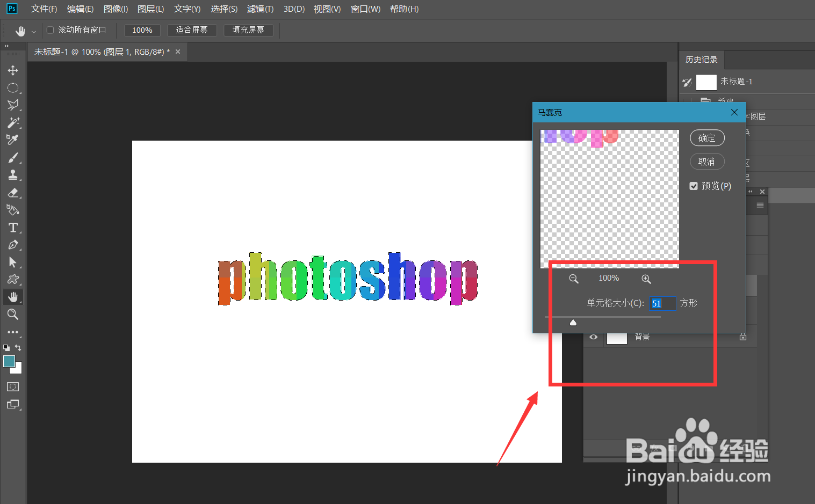
Task: Open the 滤镜(T) menu
Action: click(261, 9)
